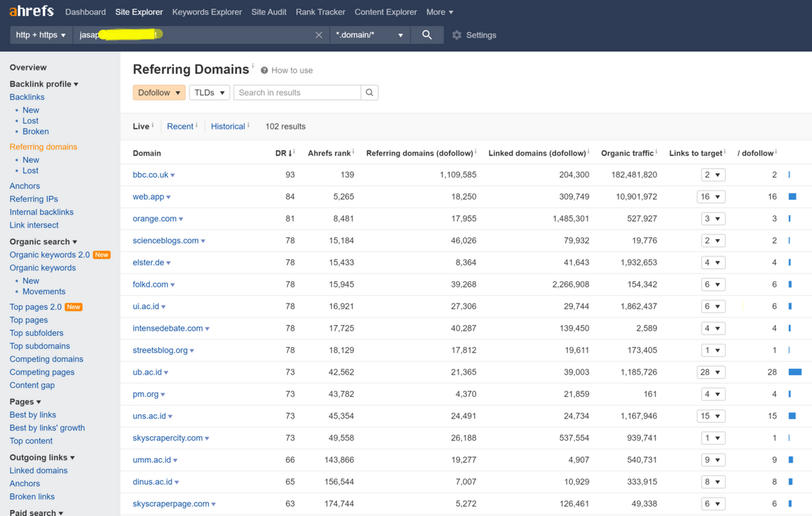Open the *.domain/* mode dropdown
812x516 pixels.
(x=369, y=35)
